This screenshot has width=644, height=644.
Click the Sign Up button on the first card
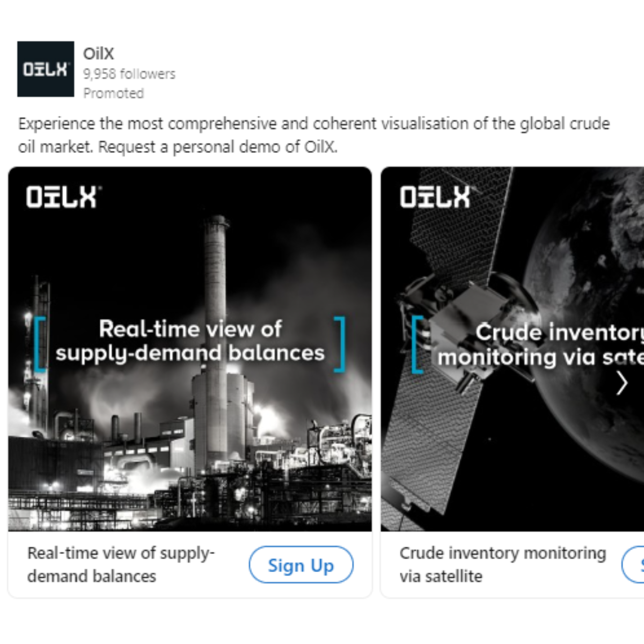[x=301, y=565]
